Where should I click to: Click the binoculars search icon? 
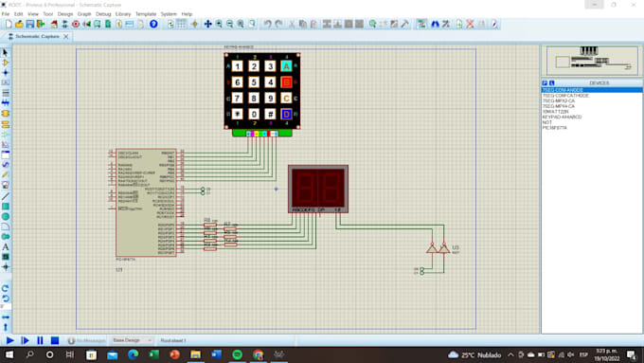[x=435, y=24]
